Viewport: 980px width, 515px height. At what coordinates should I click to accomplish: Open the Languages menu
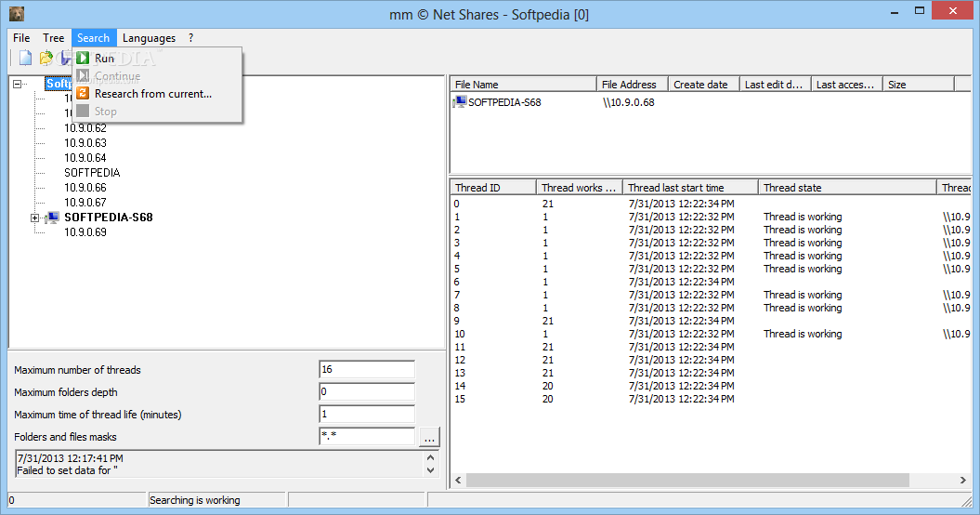coord(149,37)
